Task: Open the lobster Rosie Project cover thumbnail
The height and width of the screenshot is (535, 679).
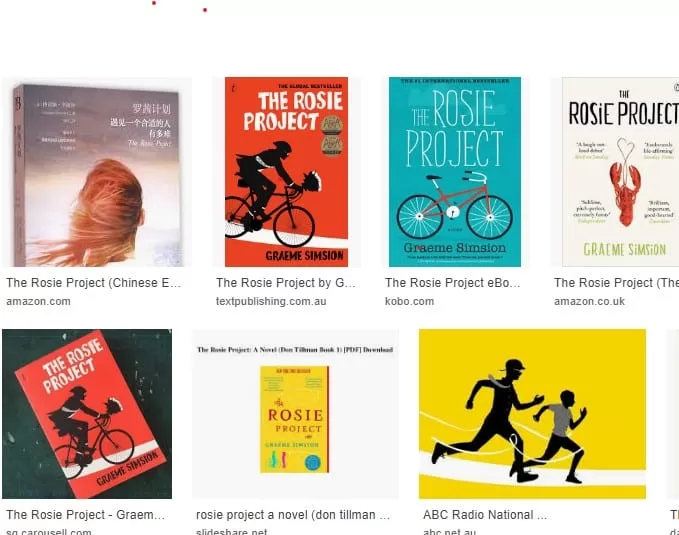Action: [614, 172]
